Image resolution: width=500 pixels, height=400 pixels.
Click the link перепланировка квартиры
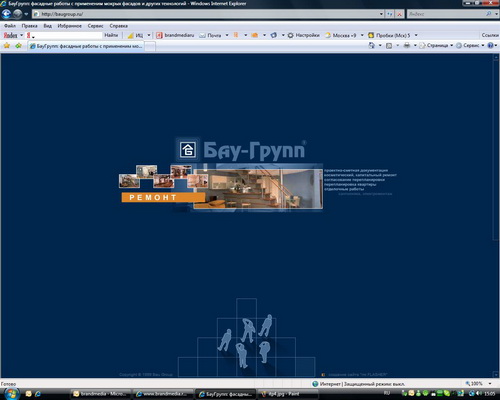coord(350,184)
